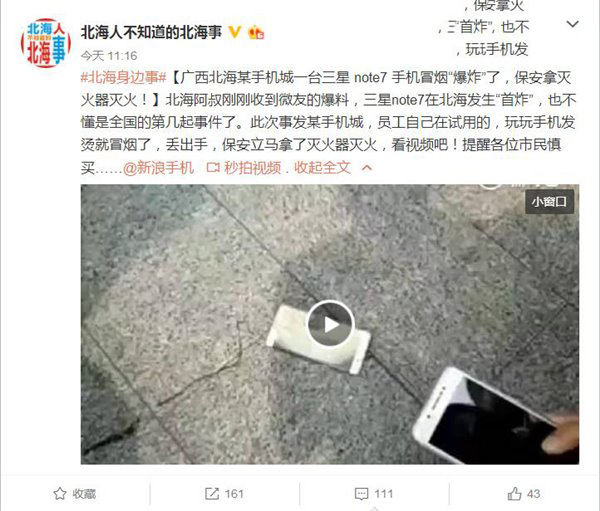This screenshot has width=600, height=511.
Task: Switch video to 小窗口 mini window
Action: click(x=549, y=201)
